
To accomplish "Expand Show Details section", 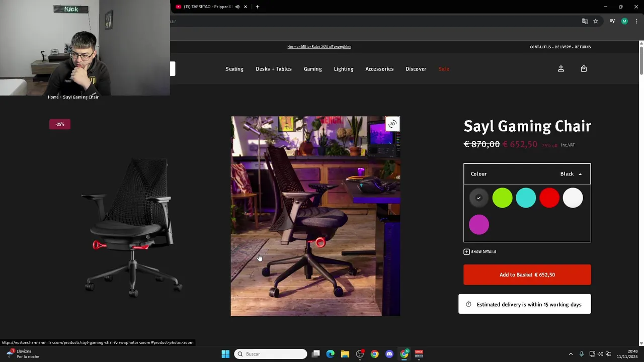I will (480, 252).
